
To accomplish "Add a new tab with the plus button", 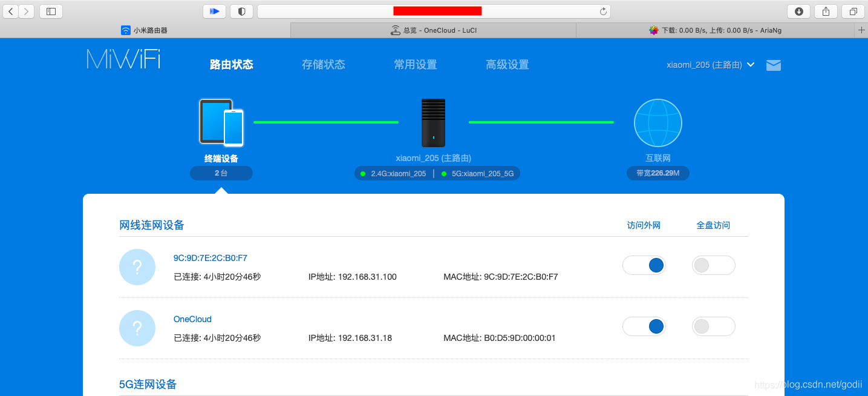I will pyautogui.click(x=861, y=30).
